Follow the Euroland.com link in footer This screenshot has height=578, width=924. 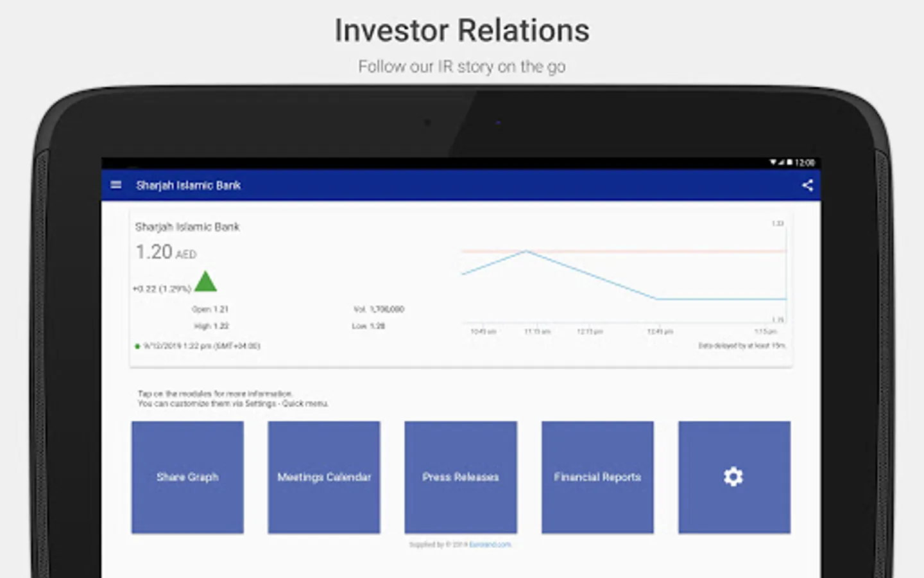click(490, 545)
